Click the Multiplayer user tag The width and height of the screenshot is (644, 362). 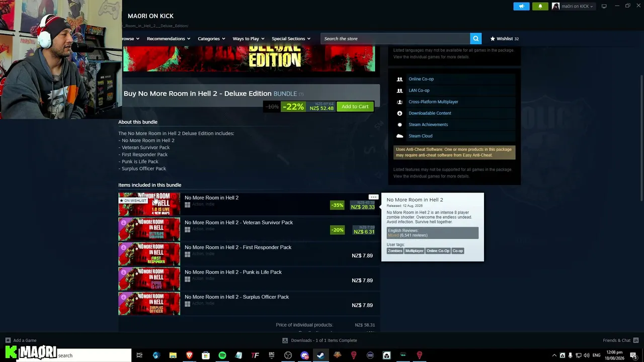pyautogui.click(x=415, y=251)
